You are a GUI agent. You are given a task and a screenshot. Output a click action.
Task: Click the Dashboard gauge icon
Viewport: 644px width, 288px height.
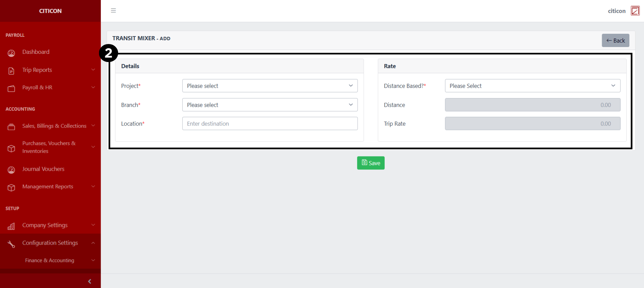11,53
